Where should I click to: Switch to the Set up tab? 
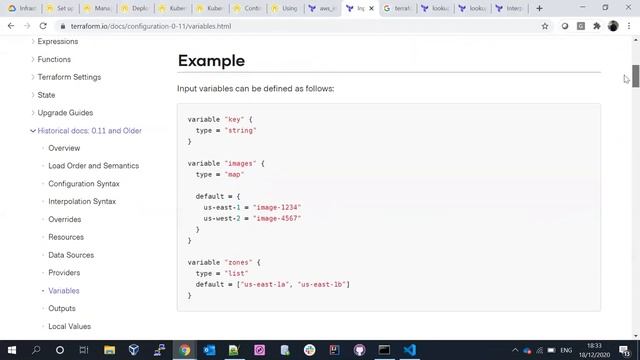click(x=60, y=8)
